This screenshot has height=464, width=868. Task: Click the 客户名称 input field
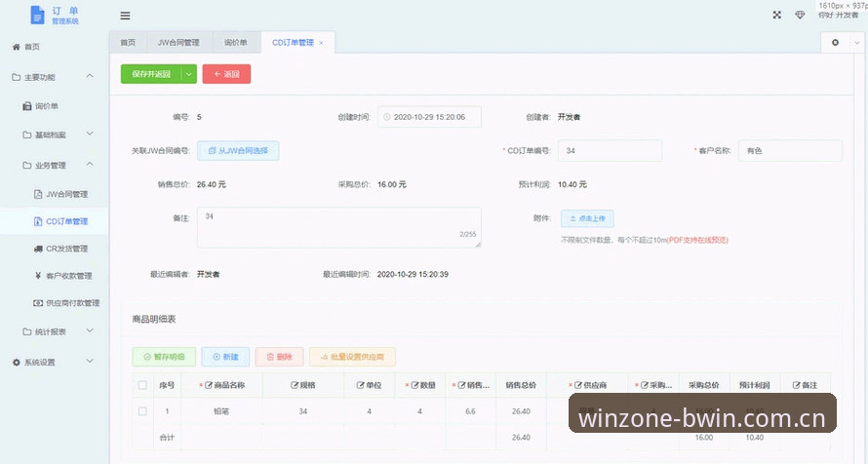click(791, 150)
